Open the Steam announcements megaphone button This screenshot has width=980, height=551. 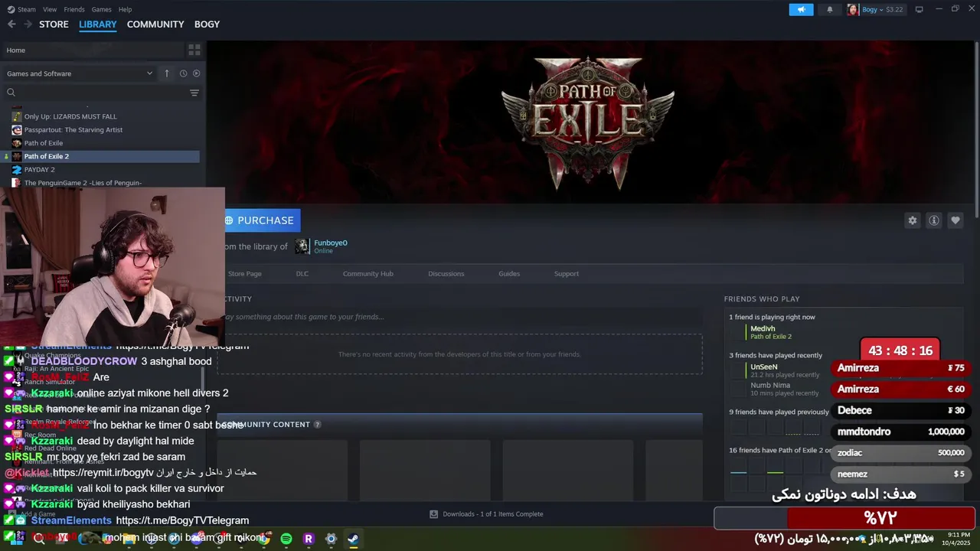(801, 9)
